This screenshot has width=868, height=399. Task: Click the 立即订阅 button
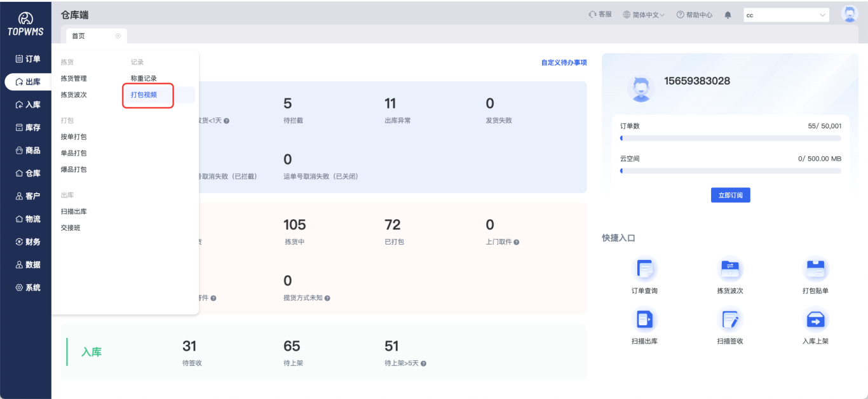tap(731, 195)
